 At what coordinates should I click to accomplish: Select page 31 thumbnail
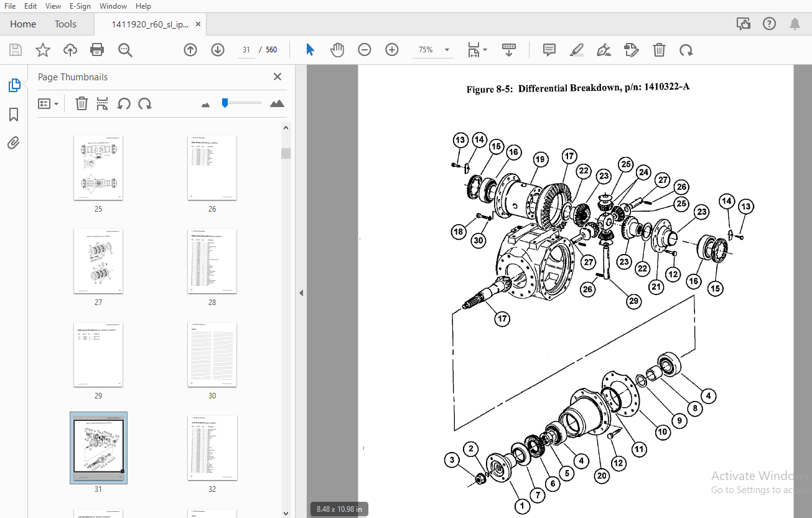click(x=98, y=448)
